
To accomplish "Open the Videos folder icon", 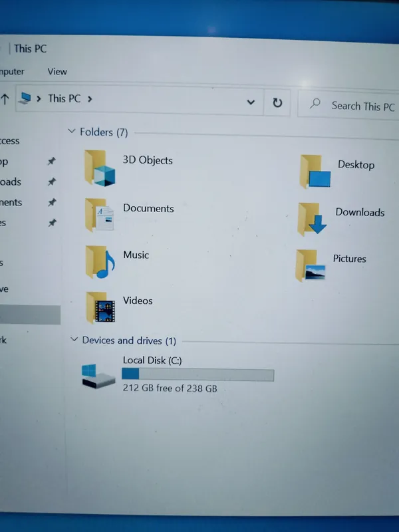I will [100, 307].
